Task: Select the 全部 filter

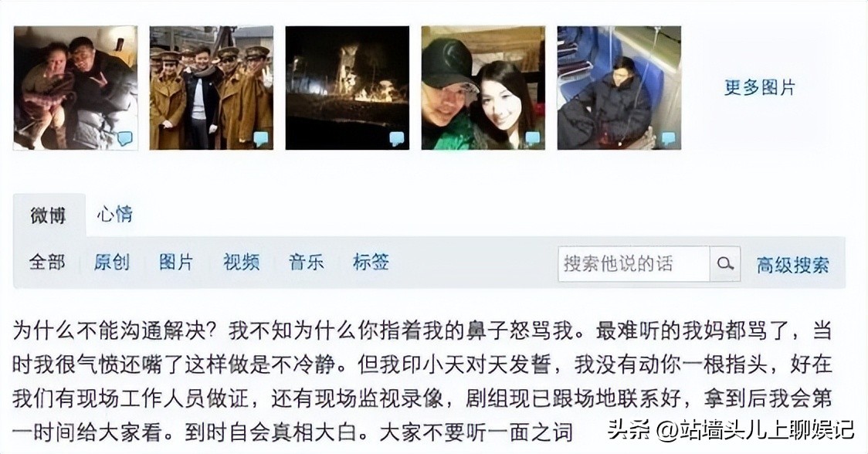Action: [x=47, y=262]
